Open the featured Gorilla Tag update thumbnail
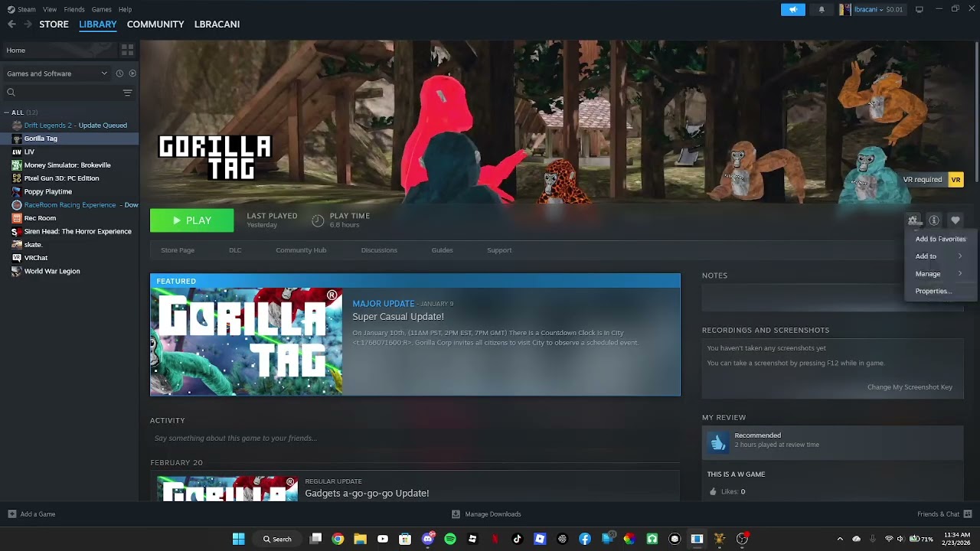 [x=247, y=341]
